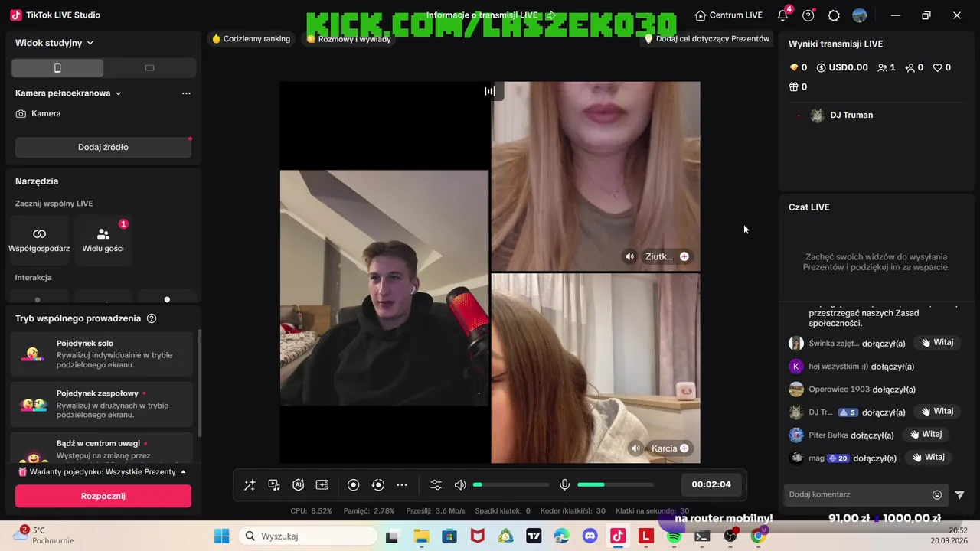Mute Karcia guest speaker icon
The height and width of the screenshot is (551, 980).
pos(635,448)
